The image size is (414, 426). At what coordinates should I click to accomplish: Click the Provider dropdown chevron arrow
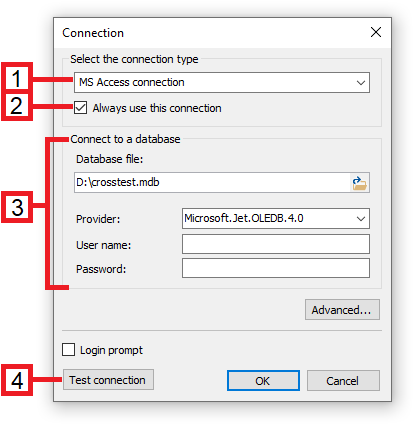coord(361,219)
